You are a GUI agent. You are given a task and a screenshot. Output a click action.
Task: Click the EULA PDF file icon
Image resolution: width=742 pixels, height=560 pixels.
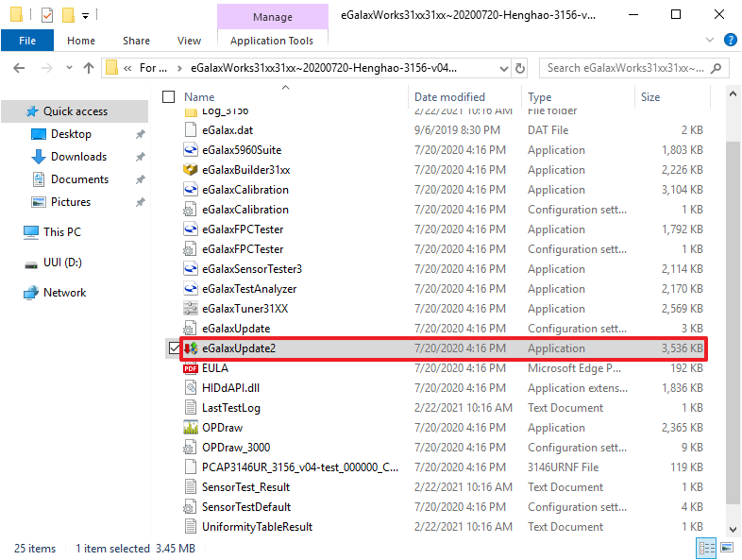coord(192,368)
